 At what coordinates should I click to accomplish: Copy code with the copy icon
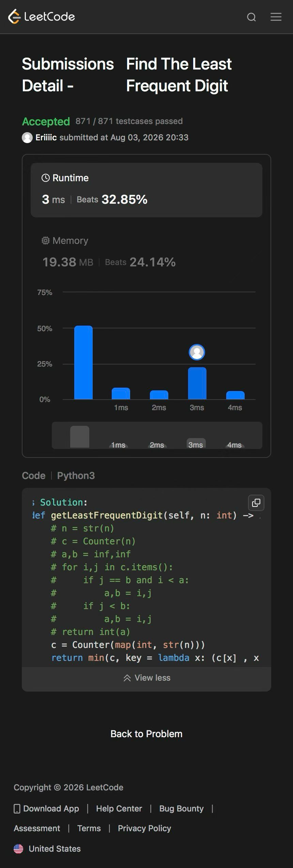[x=256, y=503]
